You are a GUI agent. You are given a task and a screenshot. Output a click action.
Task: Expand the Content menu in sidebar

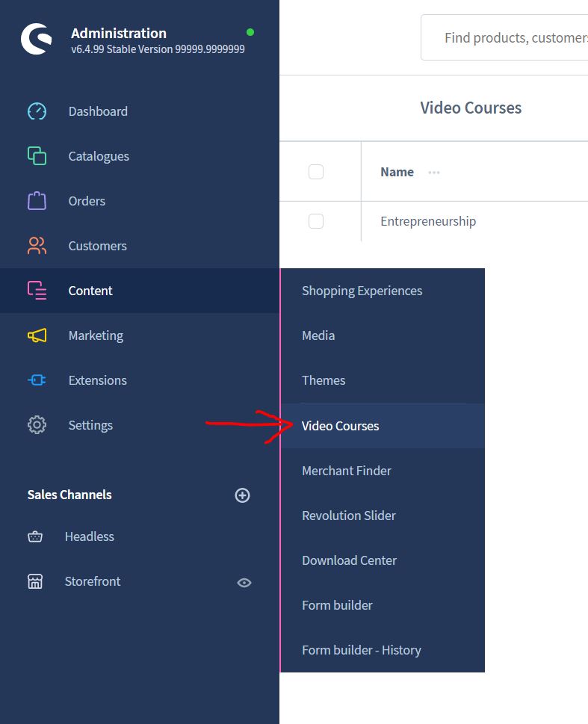90,291
